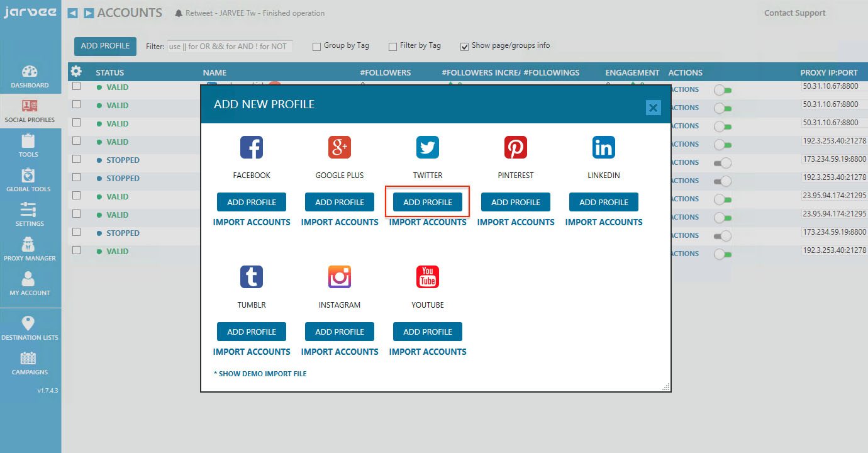Click the STATUS column header
The image size is (868, 453).
pyautogui.click(x=110, y=72)
